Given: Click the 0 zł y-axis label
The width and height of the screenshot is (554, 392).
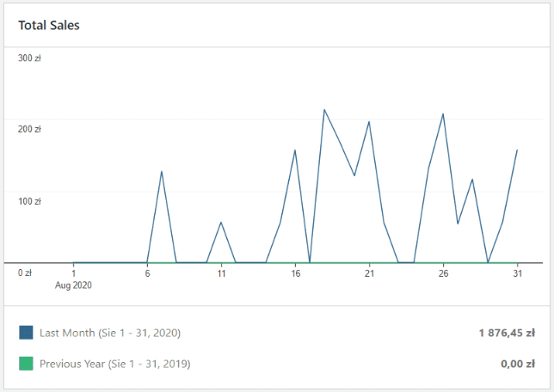Looking at the screenshot, I should tap(25, 273).
